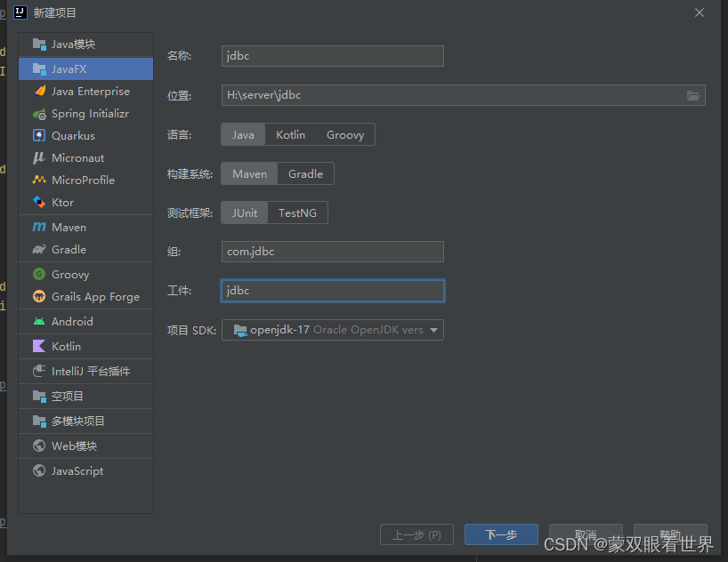The image size is (728, 562).
Task: Focus the 组 group field
Action: (333, 252)
